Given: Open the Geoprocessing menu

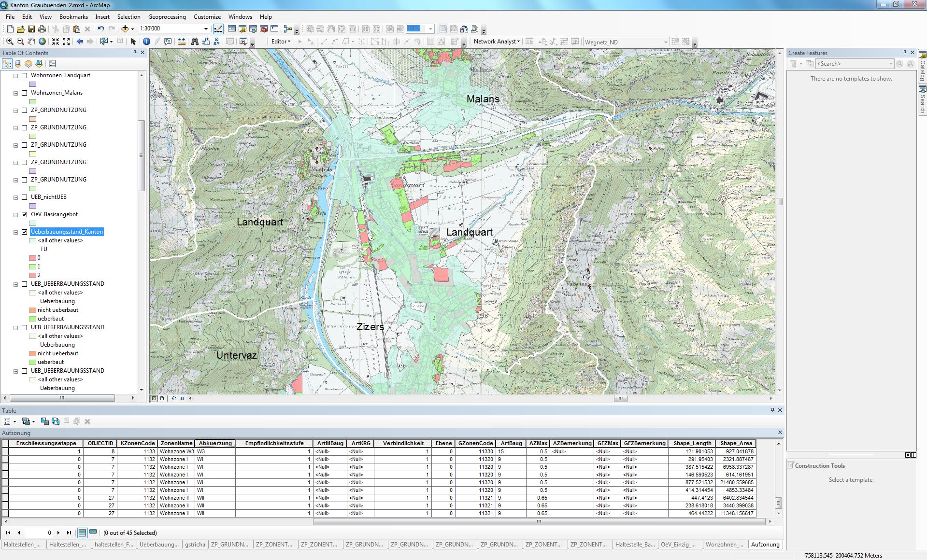Looking at the screenshot, I should tap(167, 17).
